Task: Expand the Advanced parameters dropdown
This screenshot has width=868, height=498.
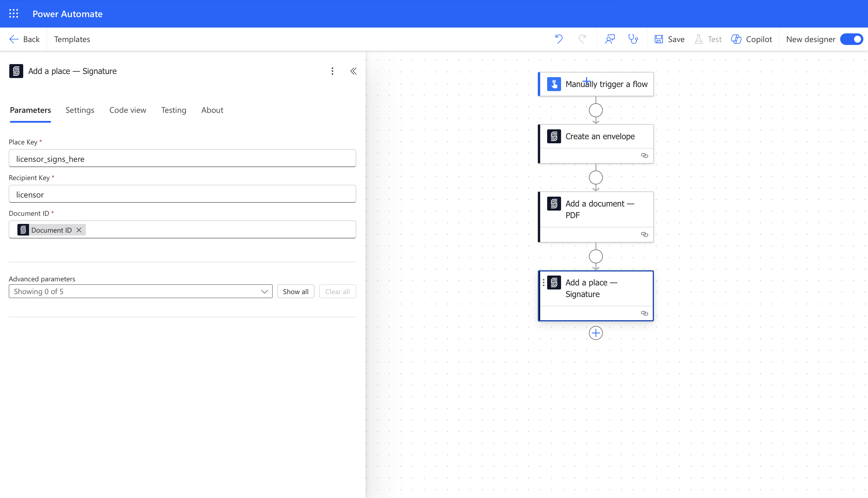Action: [141, 291]
